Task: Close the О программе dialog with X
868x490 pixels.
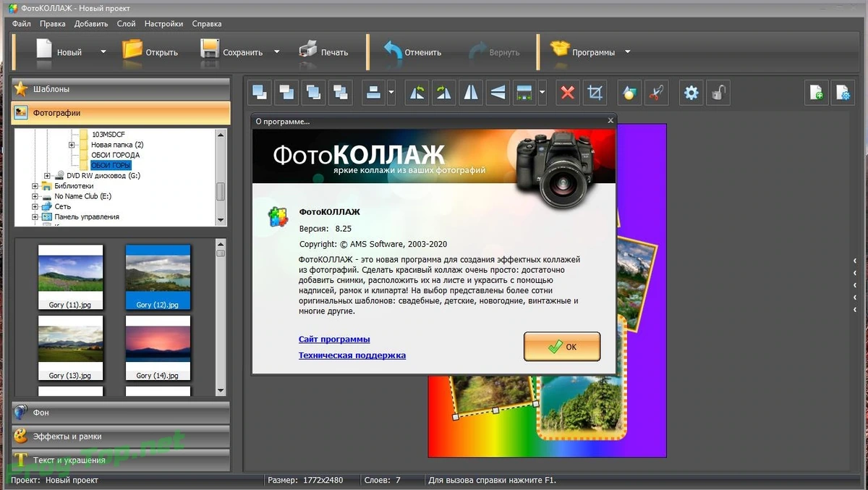Action: (x=610, y=121)
